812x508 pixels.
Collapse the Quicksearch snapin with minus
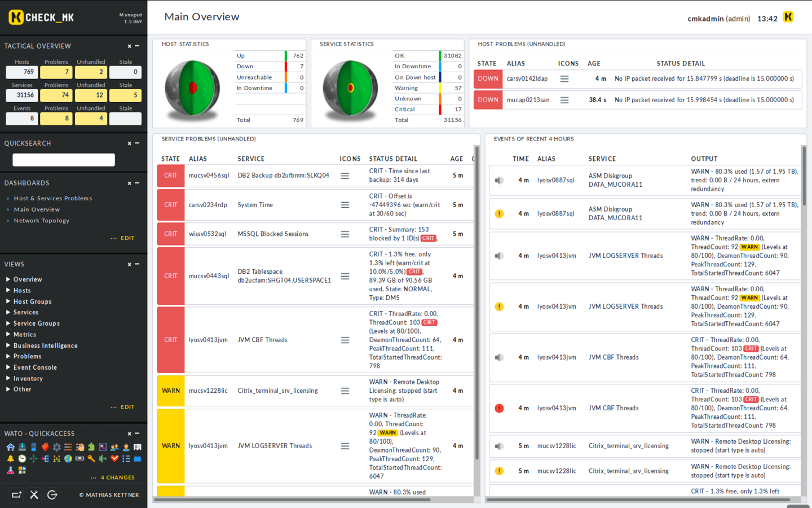click(x=137, y=143)
